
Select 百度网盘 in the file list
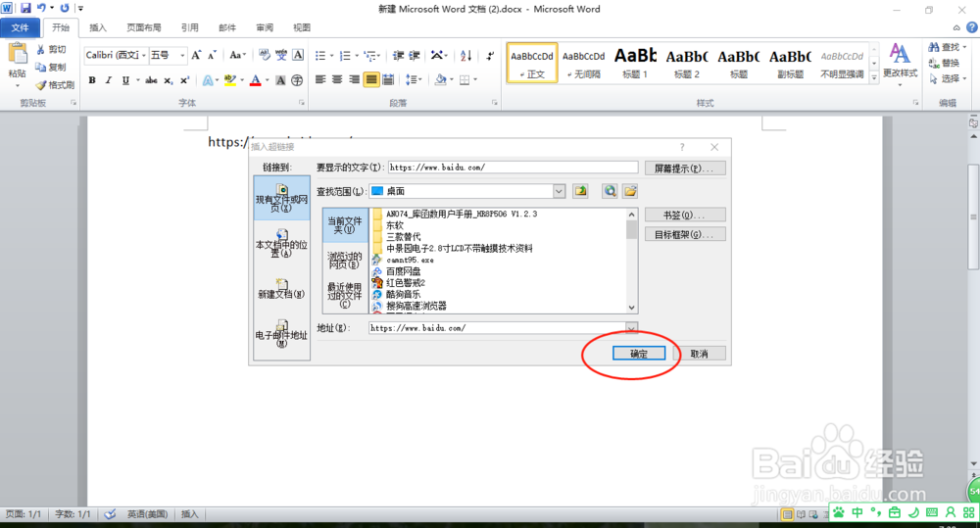[403, 271]
